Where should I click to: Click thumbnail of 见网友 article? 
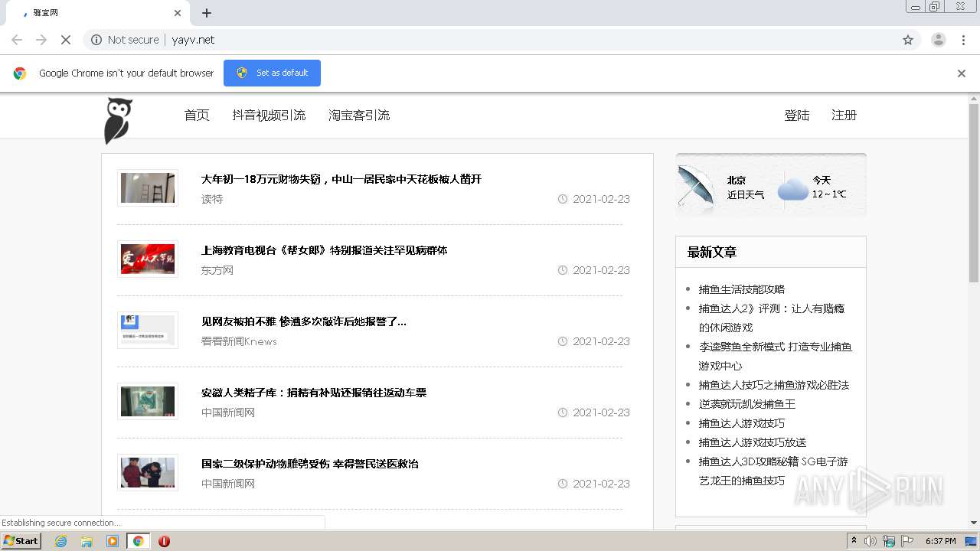[x=148, y=331]
